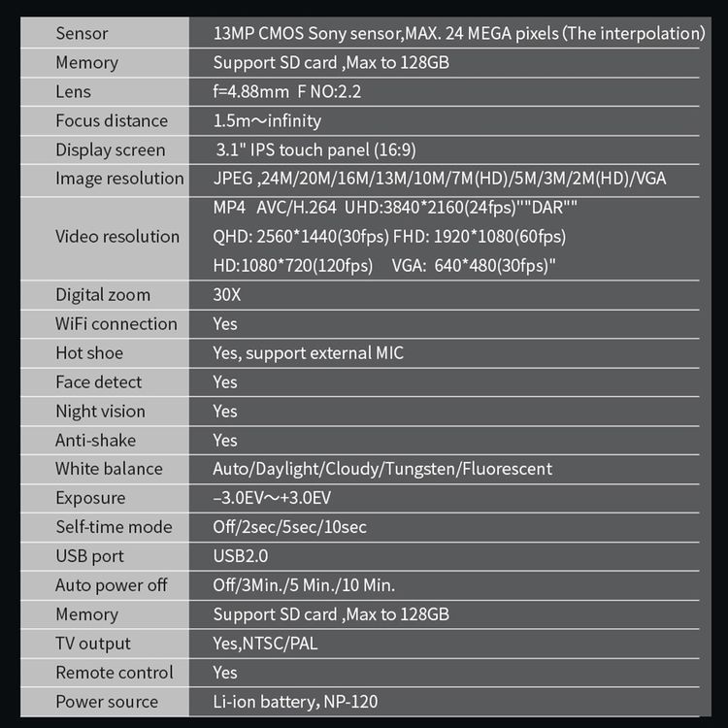Click the Video resolution label
The width and height of the screenshot is (728, 728).
point(117,236)
